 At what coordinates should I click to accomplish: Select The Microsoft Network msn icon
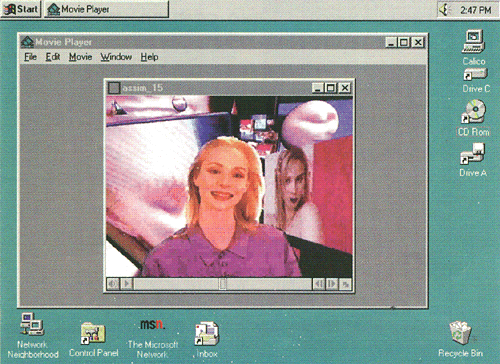(153, 338)
